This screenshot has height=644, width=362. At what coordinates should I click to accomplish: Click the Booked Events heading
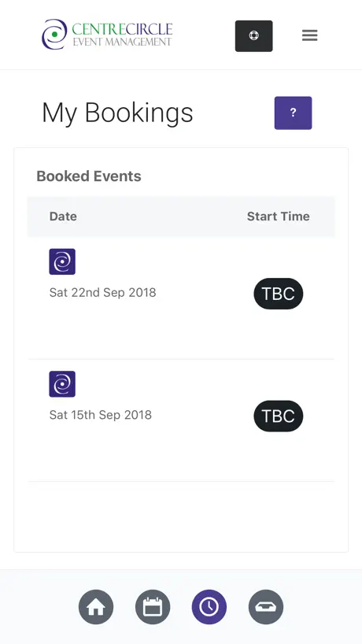[89, 176]
